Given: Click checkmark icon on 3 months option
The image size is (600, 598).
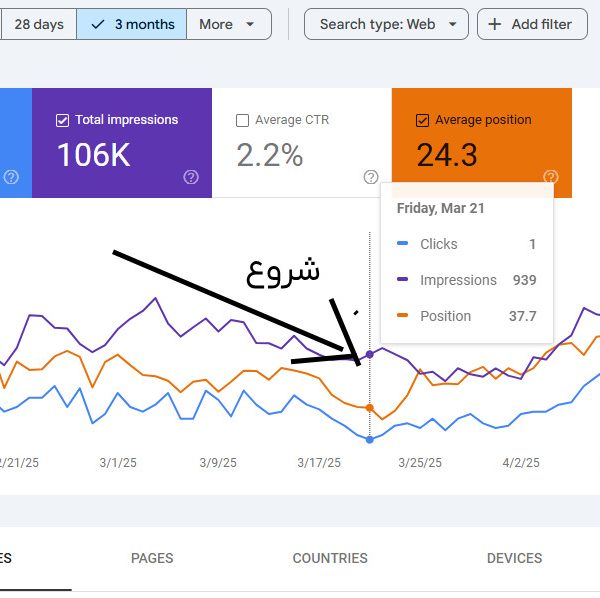Looking at the screenshot, I should pyautogui.click(x=98, y=24).
